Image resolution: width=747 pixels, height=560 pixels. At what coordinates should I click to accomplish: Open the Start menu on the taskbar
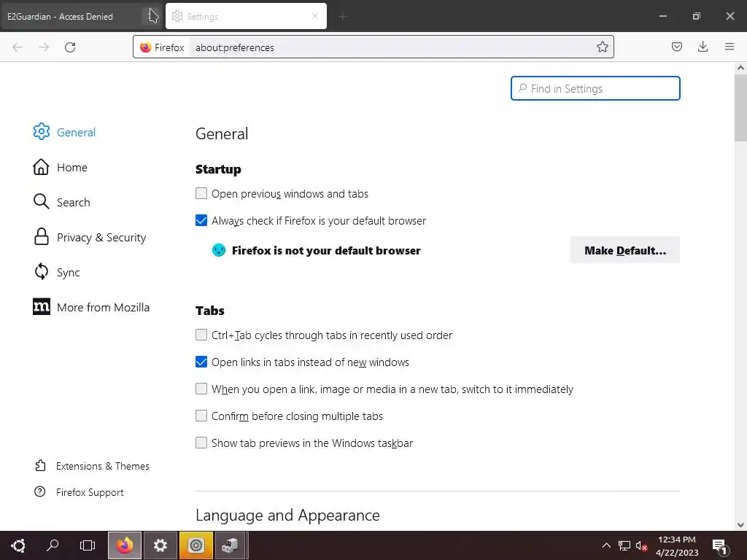point(18,545)
